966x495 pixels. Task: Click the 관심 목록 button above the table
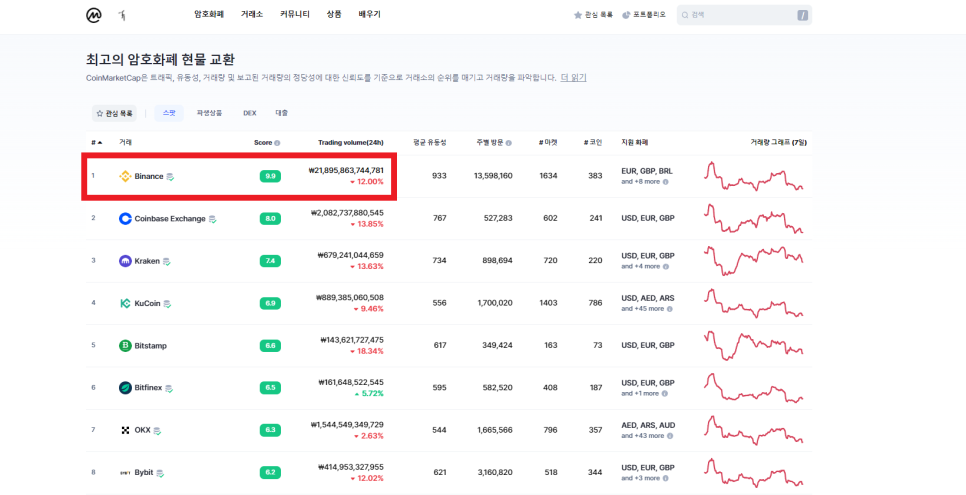(x=114, y=113)
